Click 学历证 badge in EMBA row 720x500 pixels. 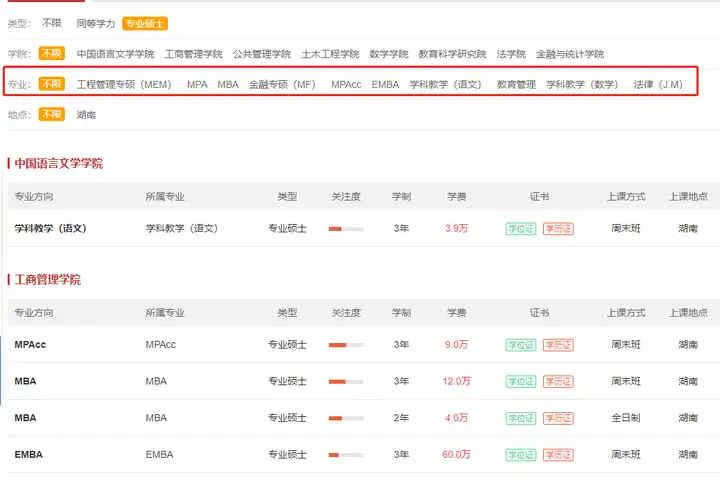click(x=558, y=455)
